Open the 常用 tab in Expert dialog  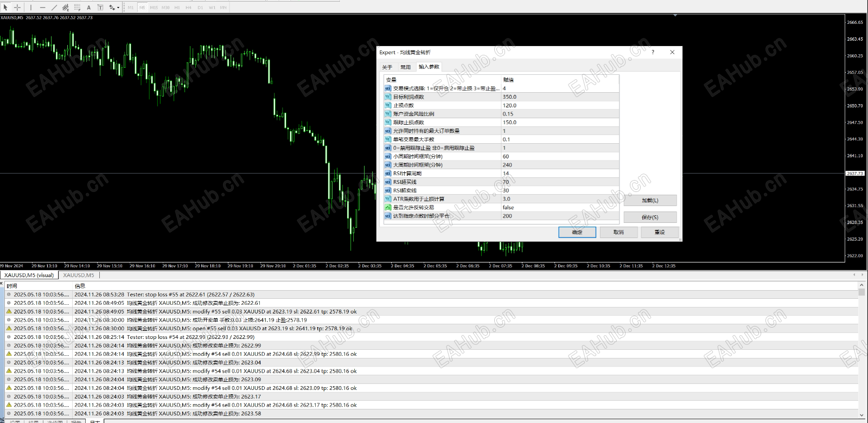405,67
